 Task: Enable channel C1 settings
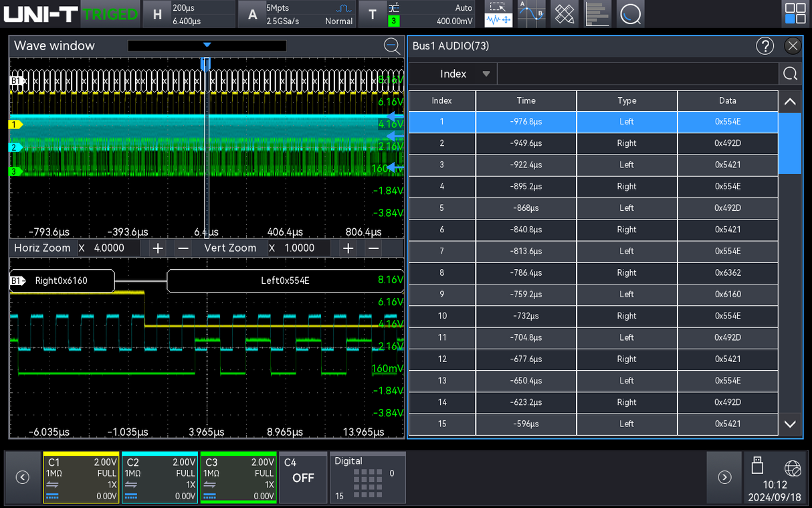coord(80,477)
